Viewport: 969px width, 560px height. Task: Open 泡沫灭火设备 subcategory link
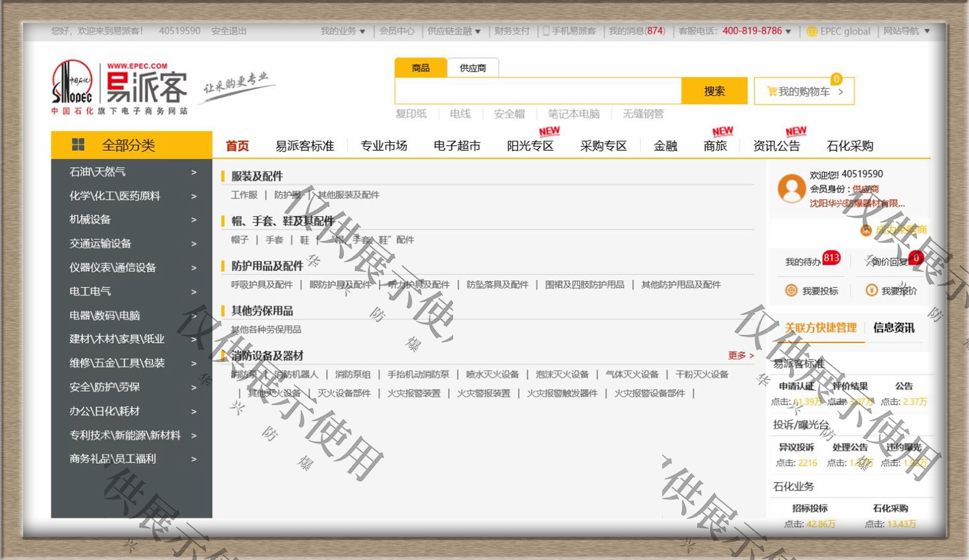[x=562, y=374]
